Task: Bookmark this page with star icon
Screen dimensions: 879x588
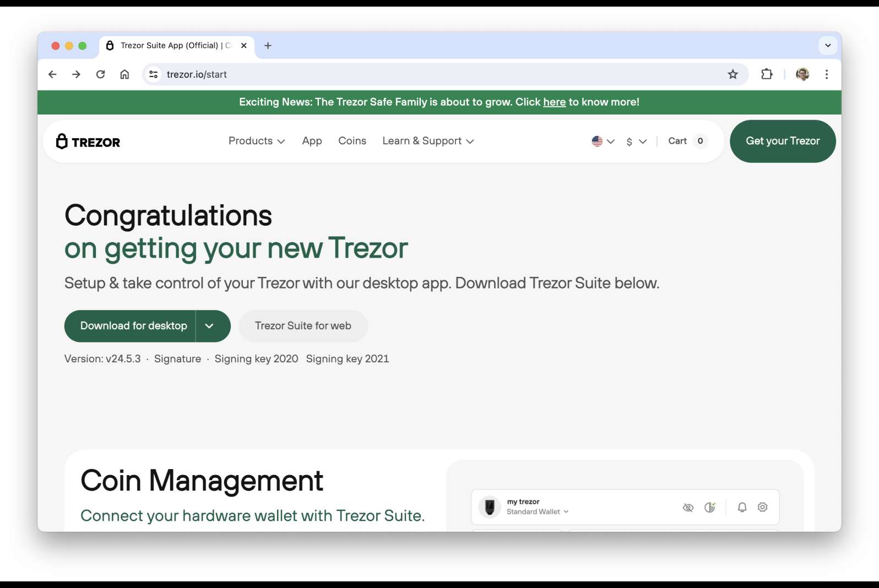Action: tap(732, 74)
